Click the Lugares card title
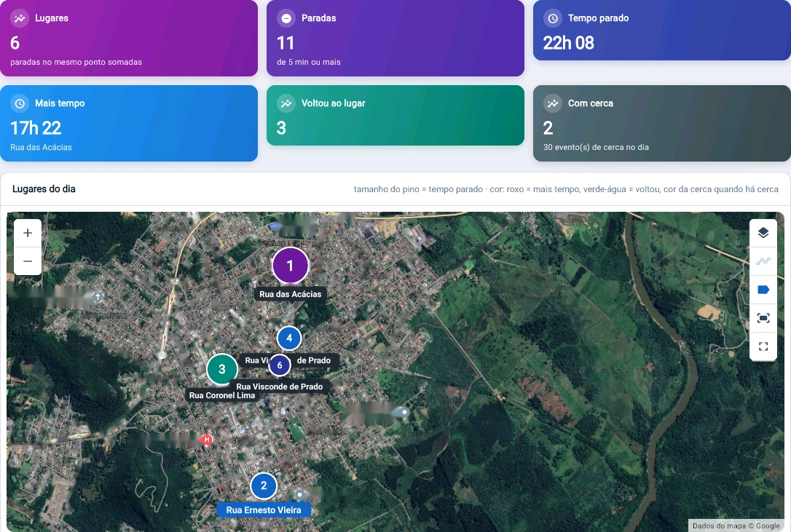The width and height of the screenshot is (791, 532). (x=52, y=18)
